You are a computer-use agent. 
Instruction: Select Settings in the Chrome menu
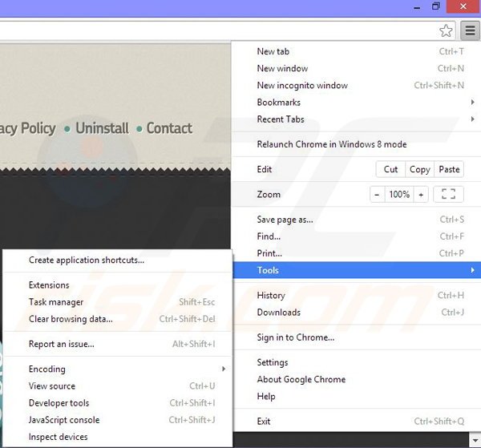[x=273, y=363]
